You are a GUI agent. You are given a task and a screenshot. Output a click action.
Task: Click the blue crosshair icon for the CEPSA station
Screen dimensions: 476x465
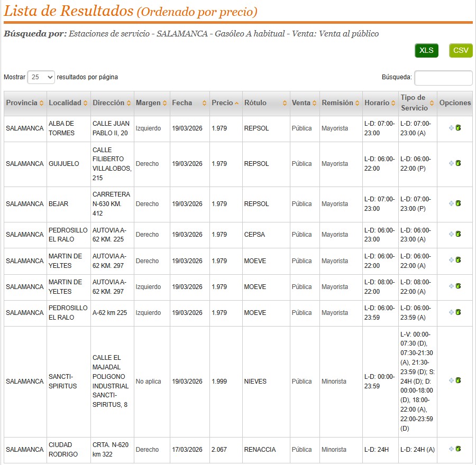[x=451, y=234]
